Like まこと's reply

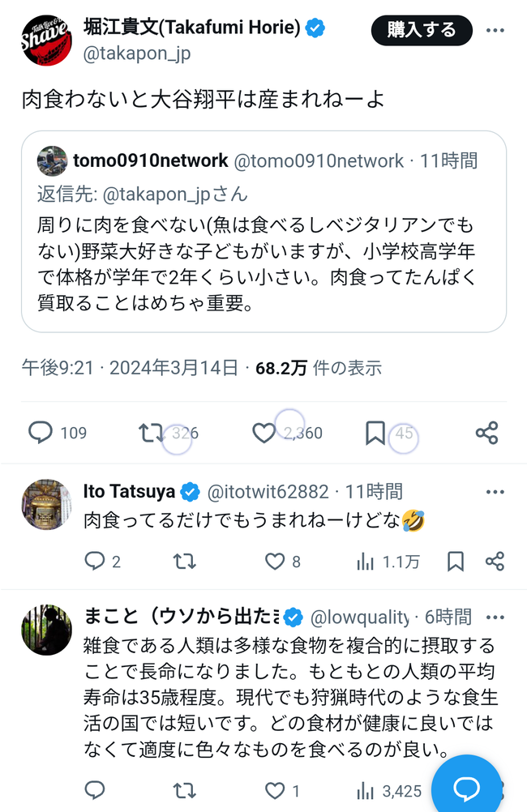coord(276,790)
